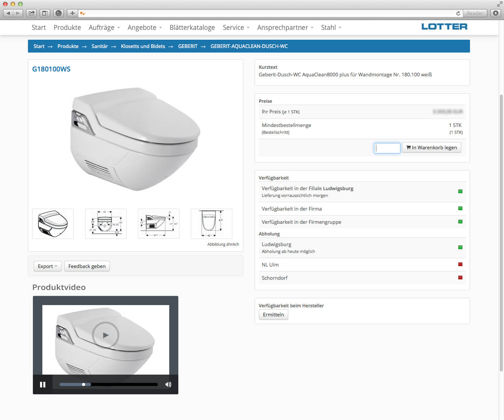Open the new tab plus button
Image resolution: width=504 pixels, height=420 pixels.
coord(72,13)
